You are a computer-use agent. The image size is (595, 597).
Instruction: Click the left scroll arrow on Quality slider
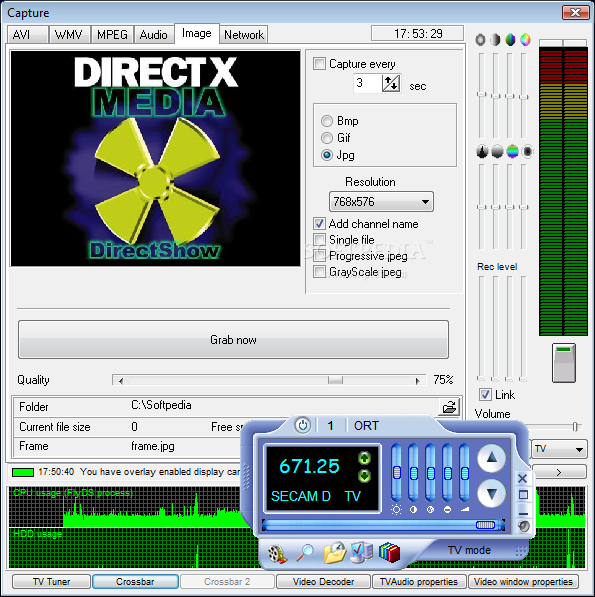[120, 381]
